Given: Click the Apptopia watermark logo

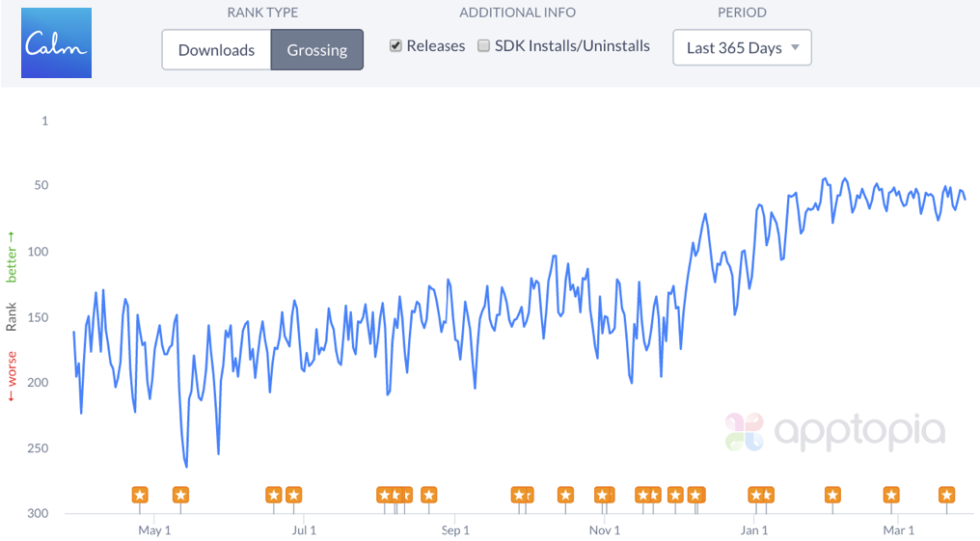Looking at the screenshot, I should tap(835, 432).
